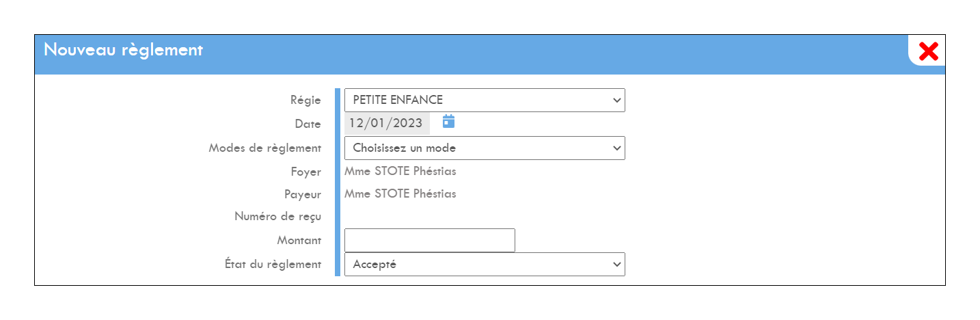Open the État du règlement Accepté dropdown

coord(485,264)
